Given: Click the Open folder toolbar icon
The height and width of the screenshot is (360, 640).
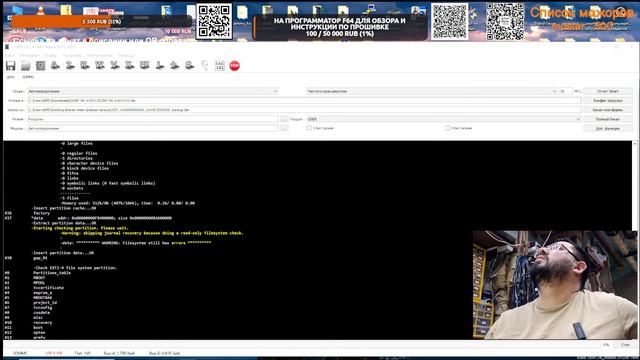Looking at the screenshot, I should point(26,66).
